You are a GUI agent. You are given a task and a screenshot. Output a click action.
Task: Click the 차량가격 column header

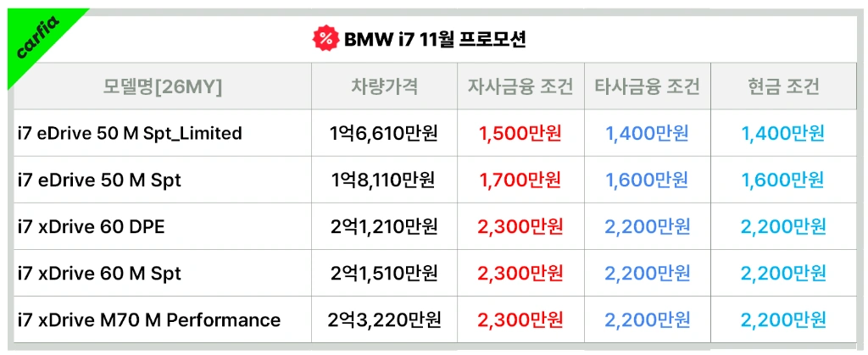tap(384, 86)
